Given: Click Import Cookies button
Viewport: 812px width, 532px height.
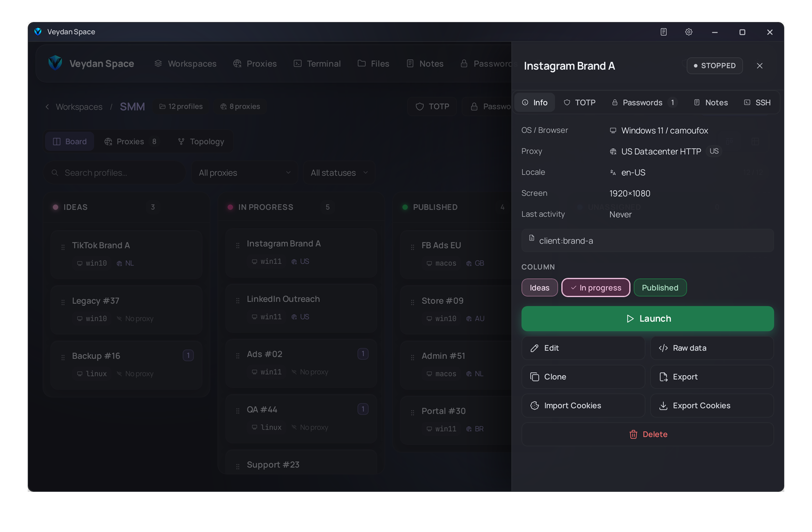Looking at the screenshot, I should (583, 405).
